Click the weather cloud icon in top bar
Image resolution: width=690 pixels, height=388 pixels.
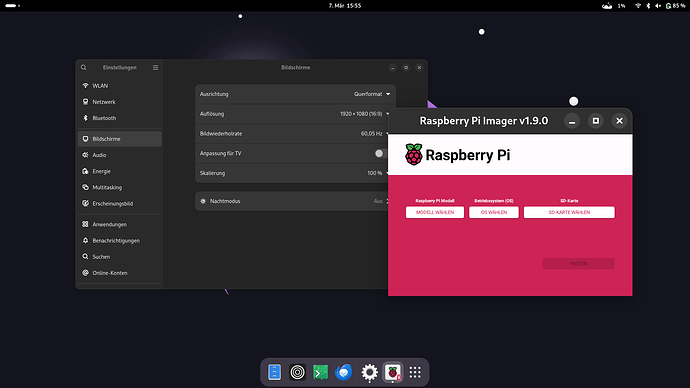tap(607, 6)
